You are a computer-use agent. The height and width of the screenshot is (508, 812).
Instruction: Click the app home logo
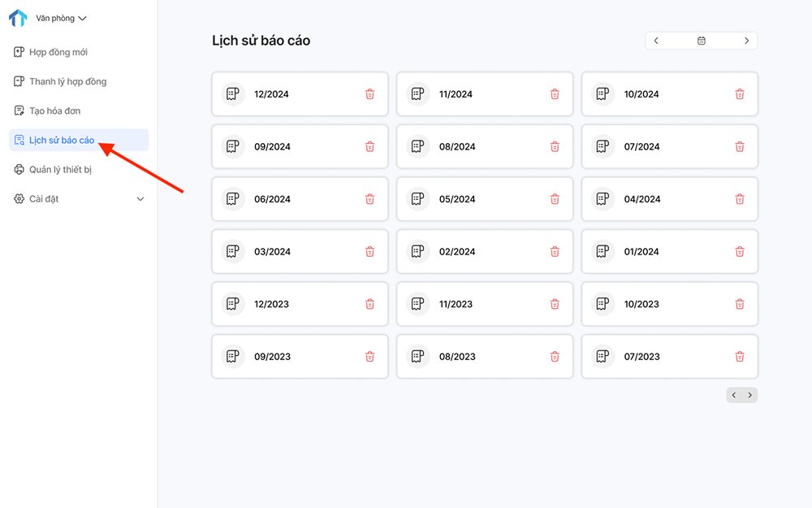[18, 18]
